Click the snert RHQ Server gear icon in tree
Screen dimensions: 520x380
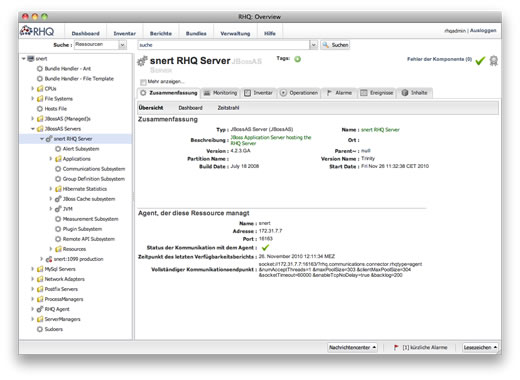pyautogui.click(x=49, y=139)
